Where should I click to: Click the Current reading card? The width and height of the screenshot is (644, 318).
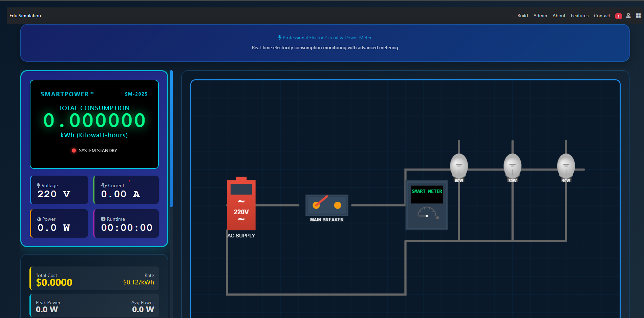(x=126, y=190)
